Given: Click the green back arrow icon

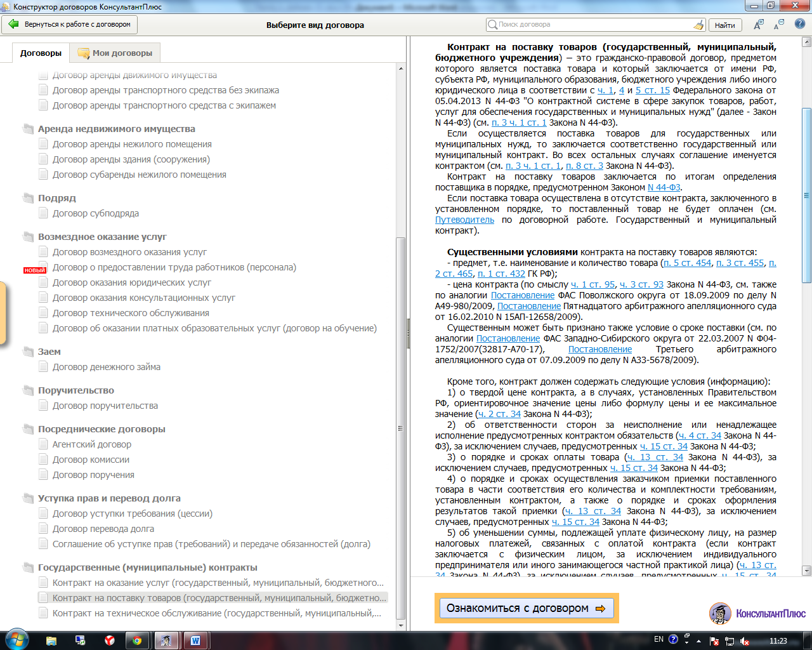Looking at the screenshot, I should point(13,24).
